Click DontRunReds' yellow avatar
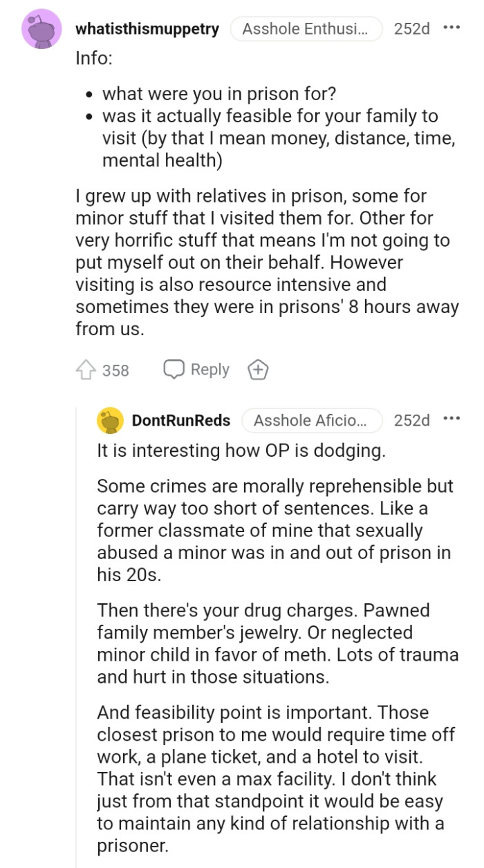This screenshot has width=484, height=868. tap(109, 419)
